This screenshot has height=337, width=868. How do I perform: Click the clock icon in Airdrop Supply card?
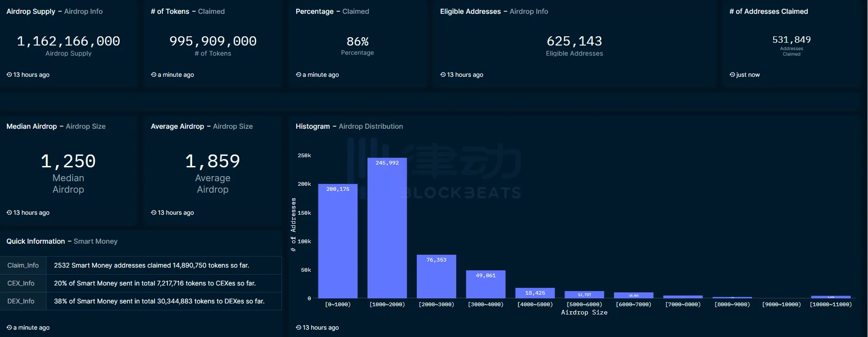(9, 74)
